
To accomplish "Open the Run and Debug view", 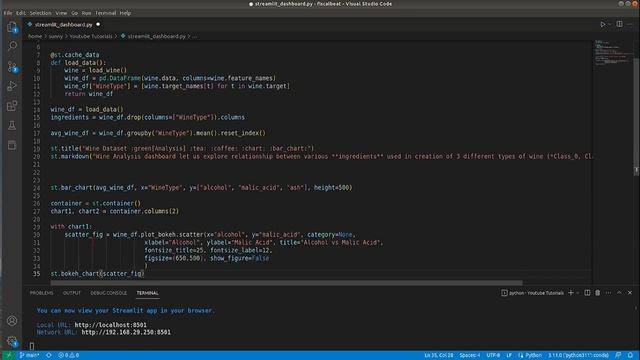I will 12,86.
